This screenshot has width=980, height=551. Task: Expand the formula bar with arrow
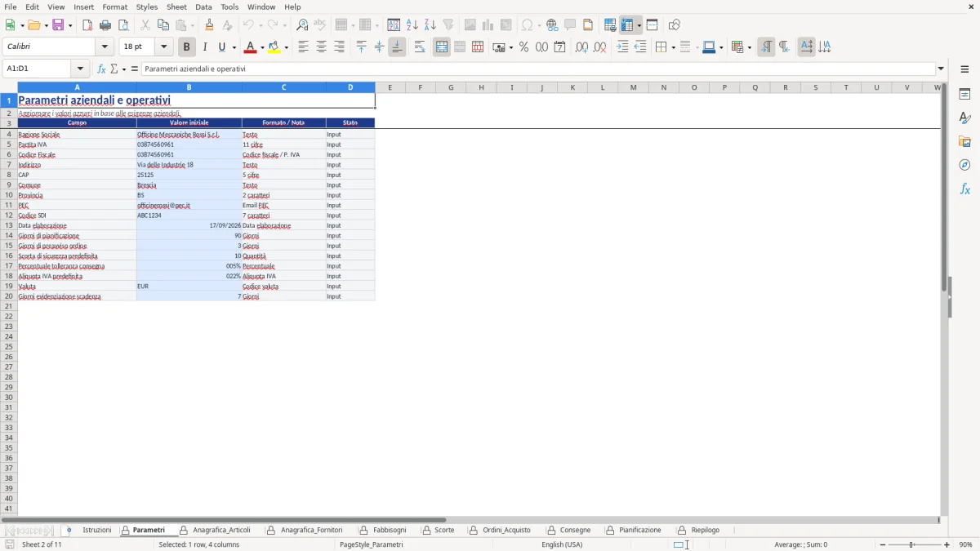[941, 69]
